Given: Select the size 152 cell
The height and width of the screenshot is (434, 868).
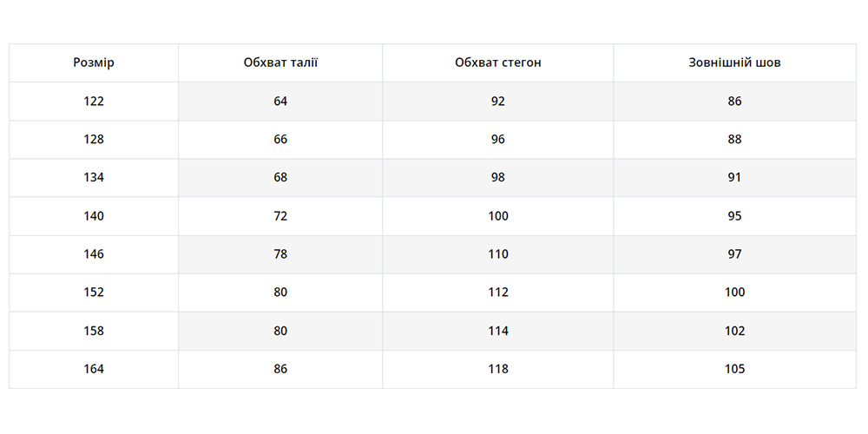Looking at the screenshot, I should pos(94,293).
